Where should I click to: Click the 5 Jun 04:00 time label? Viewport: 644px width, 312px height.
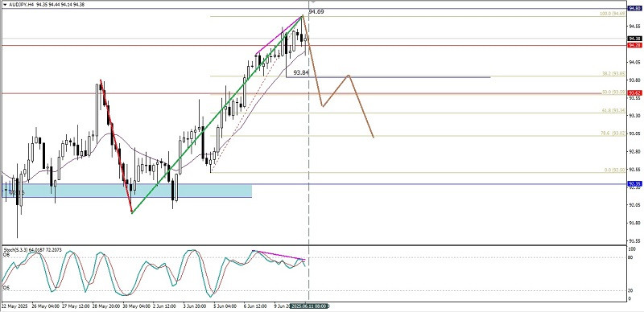coord(226,306)
